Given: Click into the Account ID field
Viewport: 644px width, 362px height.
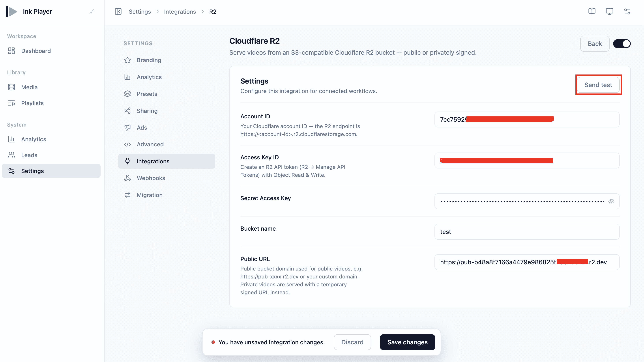Looking at the screenshot, I should (527, 119).
